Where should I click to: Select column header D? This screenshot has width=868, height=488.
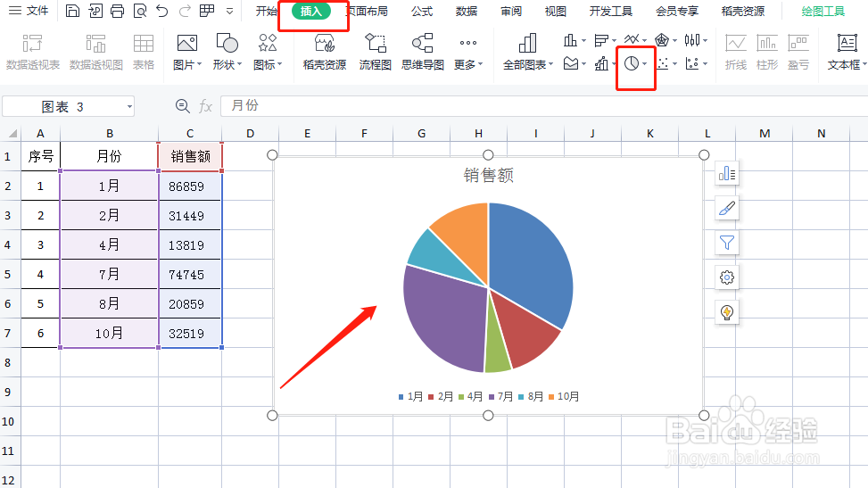tap(250, 134)
